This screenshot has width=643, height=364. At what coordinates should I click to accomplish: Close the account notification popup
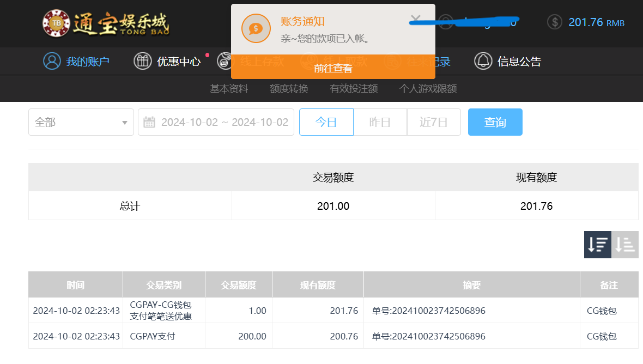pyautogui.click(x=416, y=20)
